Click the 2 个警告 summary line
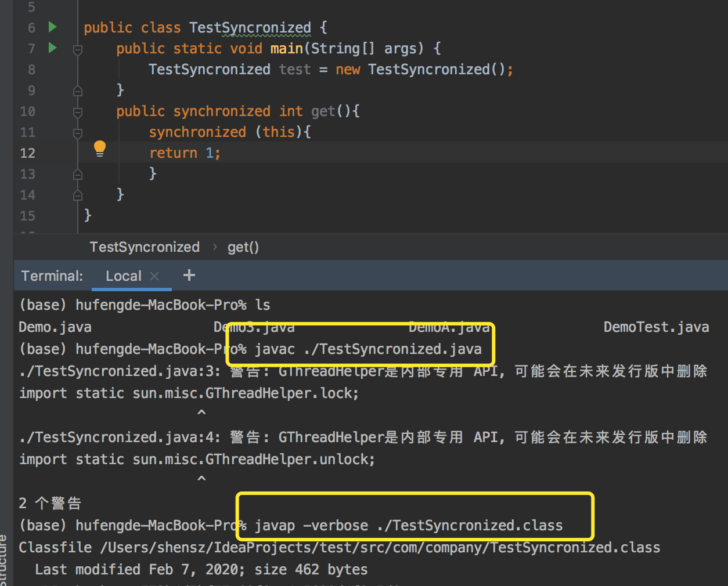The width and height of the screenshot is (728, 586). click(50, 504)
